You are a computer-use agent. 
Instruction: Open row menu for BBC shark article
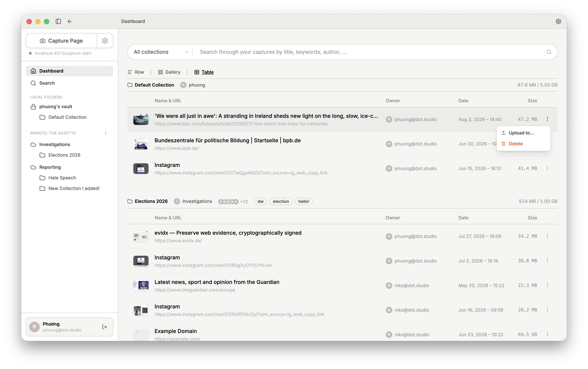(x=547, y=119)
